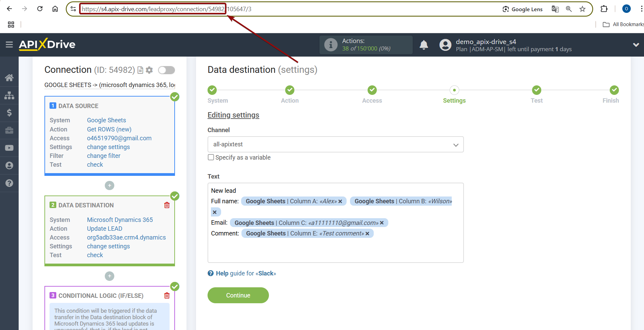Open the video tutorials sidebar icon
This screenshot has width=644, height=330.
[x=9, y=148]
